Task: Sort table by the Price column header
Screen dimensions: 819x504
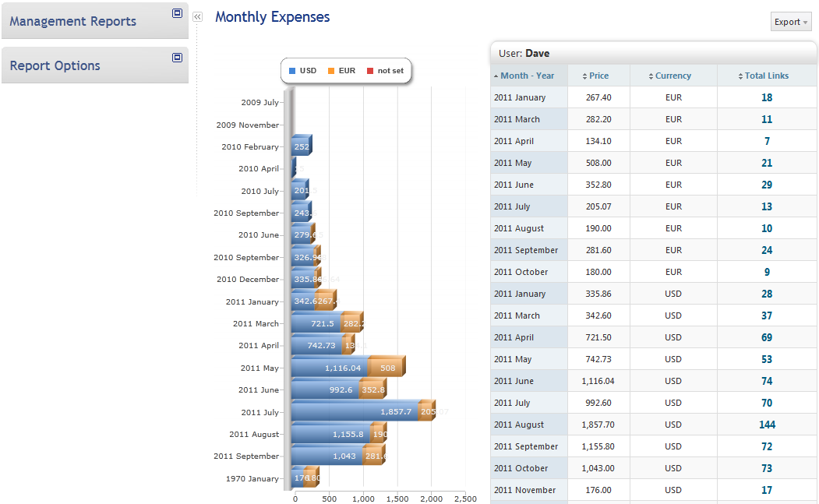Action: click(599, 76)
